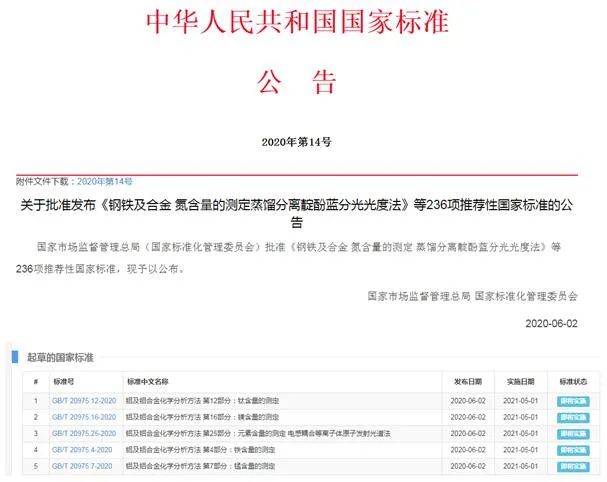The height and width of the screenshot is (482, 607).
Task: Click the 实施日期 column header
Action: pos(520,382)
